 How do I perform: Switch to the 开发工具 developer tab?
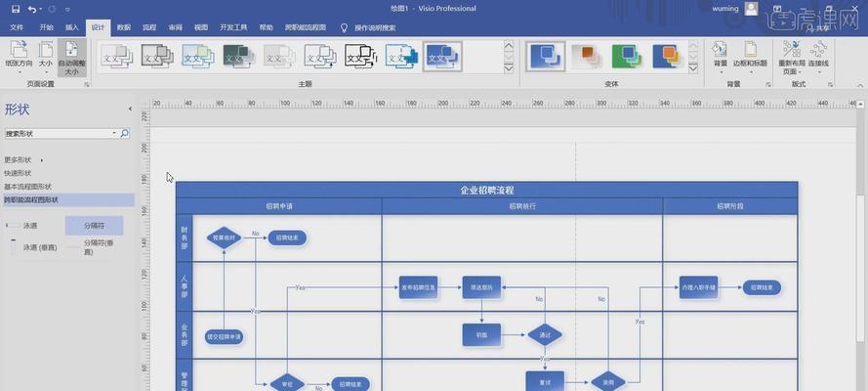[x=233, y=27]
